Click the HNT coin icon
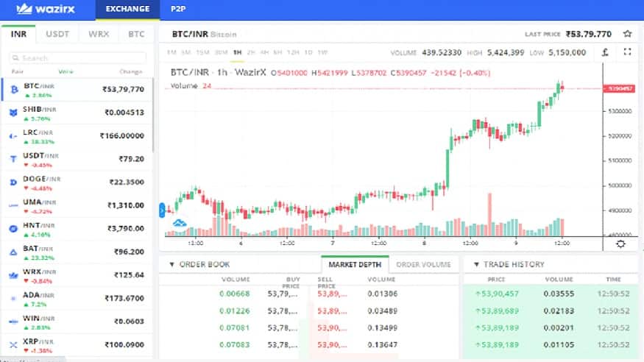 pyautogui.click(x=13, y=229)
